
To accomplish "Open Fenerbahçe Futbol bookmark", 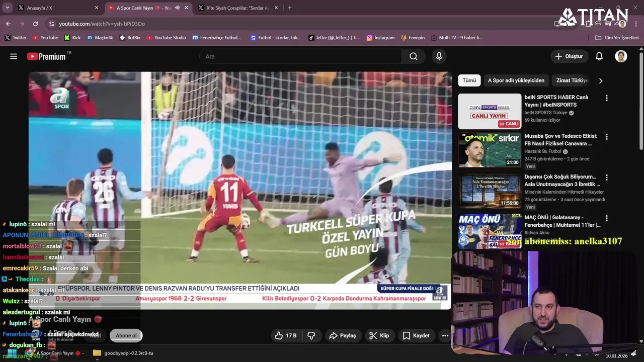I will coord(217,38).
